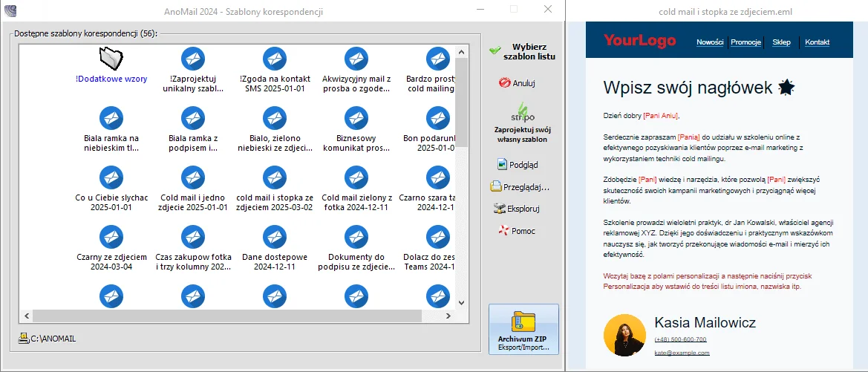This screenshot has width=868, height=372.
Task: Pick the Akwizycyjny mail template icon
Action: tap(356, 58)
